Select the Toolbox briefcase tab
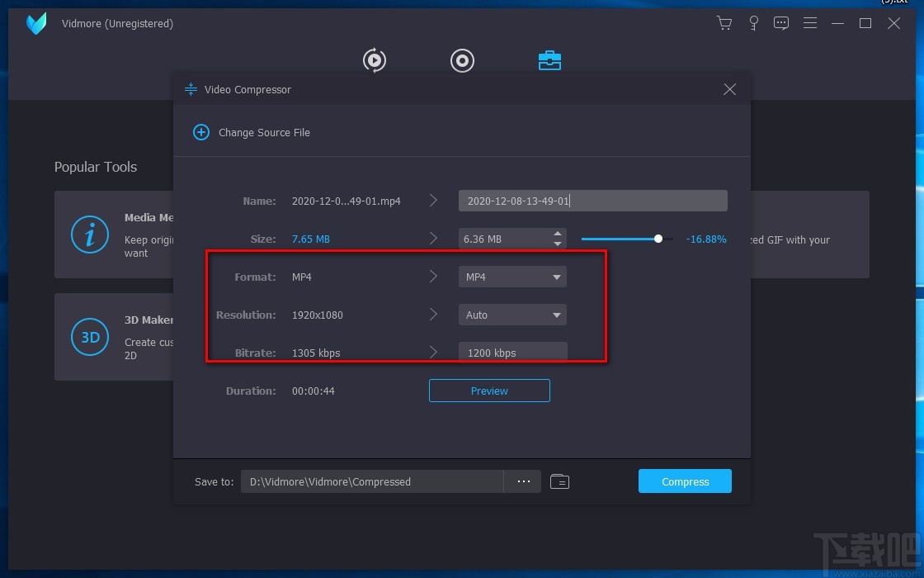 click(549, 60)
